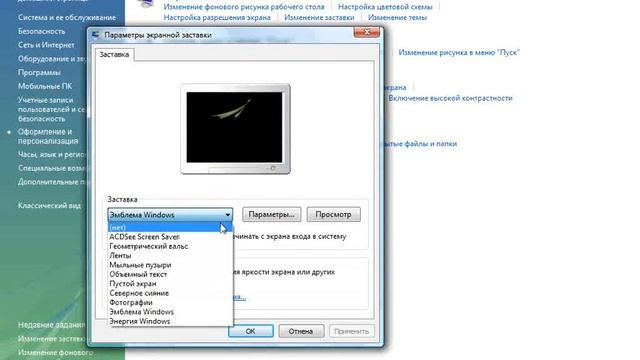640x360 pixels.
Task: Select Геометрический вальс screensaver
Action: (170, 246)
